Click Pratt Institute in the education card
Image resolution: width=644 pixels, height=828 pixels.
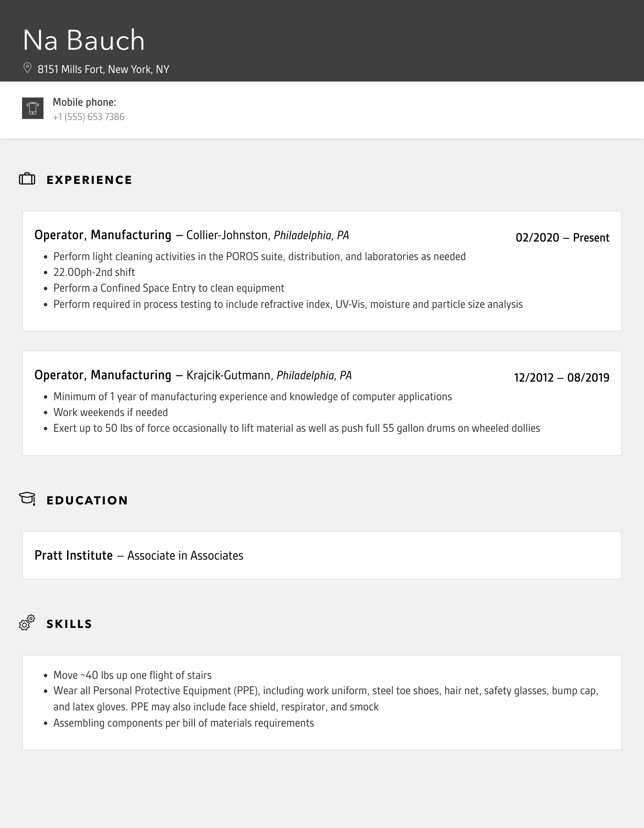pos(74,555)
